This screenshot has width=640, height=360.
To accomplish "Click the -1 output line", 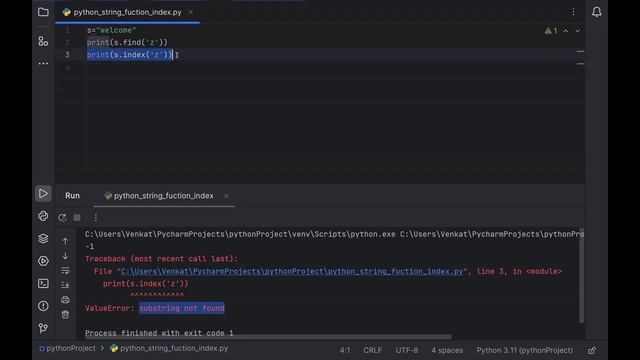I will click(x=90, y=247).
